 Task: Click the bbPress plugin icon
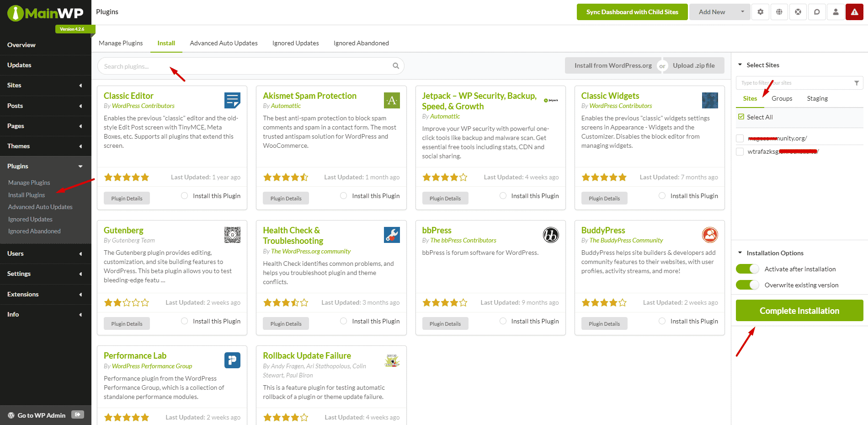(x=551, y=235)
